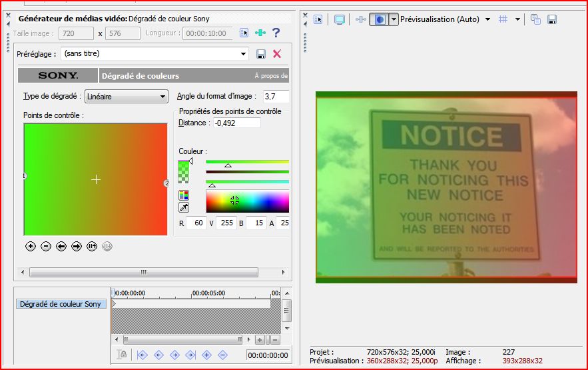Save preview snapshot to file
588x370 pixels.
point(552,19)
